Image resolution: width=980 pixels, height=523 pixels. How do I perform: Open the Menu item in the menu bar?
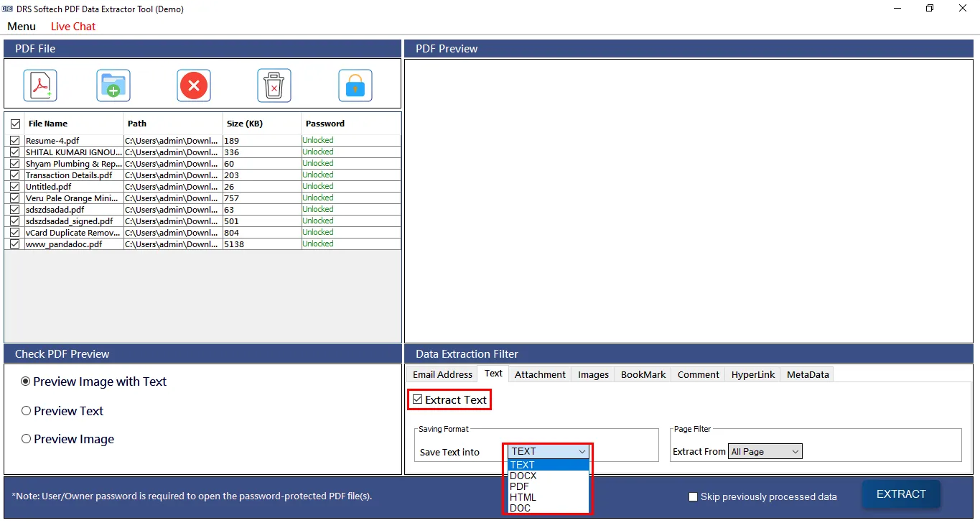coord(22,27)
